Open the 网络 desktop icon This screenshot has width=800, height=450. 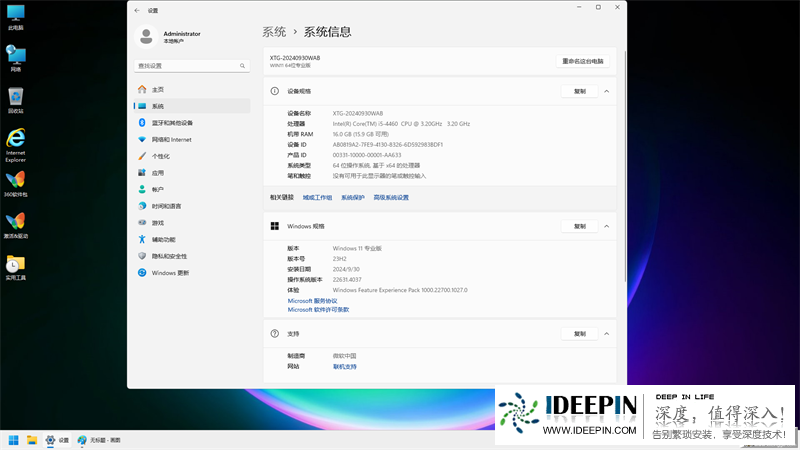pyautogui.click(x=15, y=58)
